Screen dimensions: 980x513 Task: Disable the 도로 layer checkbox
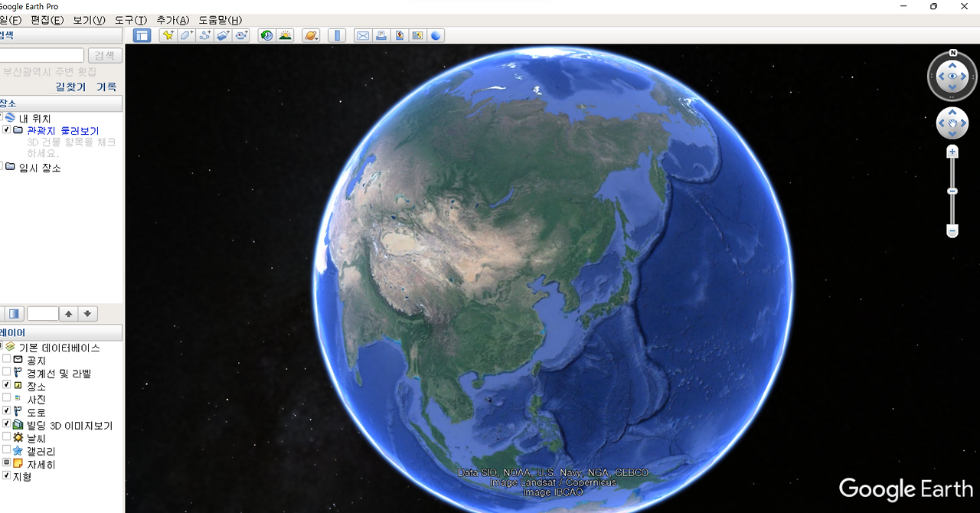6,411
